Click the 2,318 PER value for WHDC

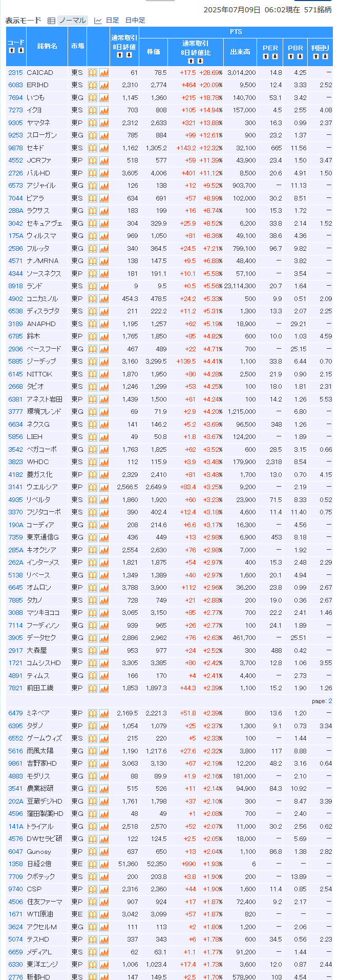(x=273, y=462)
